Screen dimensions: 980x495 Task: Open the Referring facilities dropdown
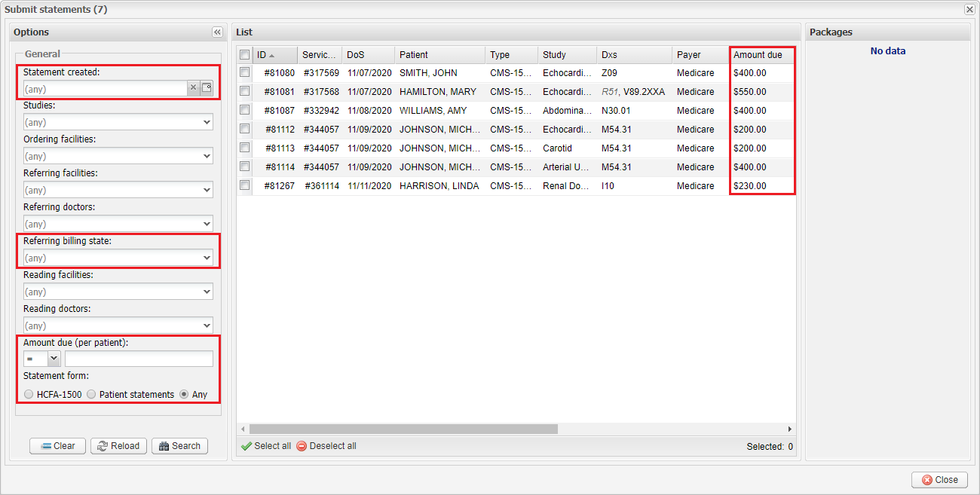(207, 190)
